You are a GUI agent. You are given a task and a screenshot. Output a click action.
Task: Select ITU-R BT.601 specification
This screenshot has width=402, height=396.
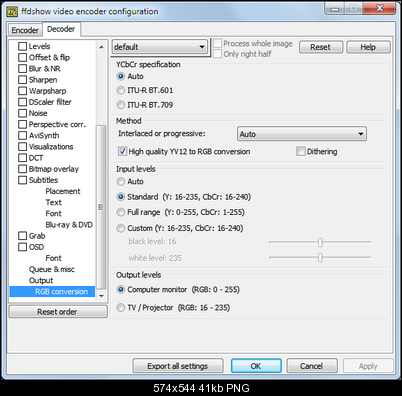click(121, 90)
